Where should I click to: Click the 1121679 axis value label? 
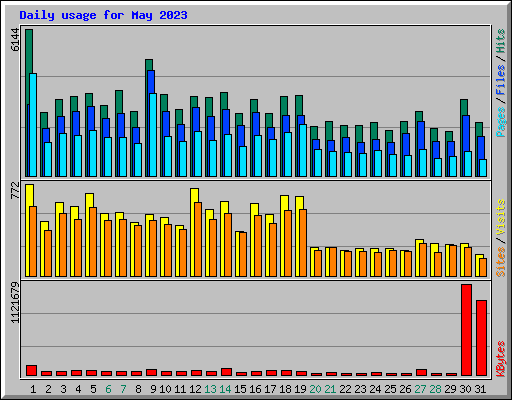pyautogui.click(x=15, y=303)
